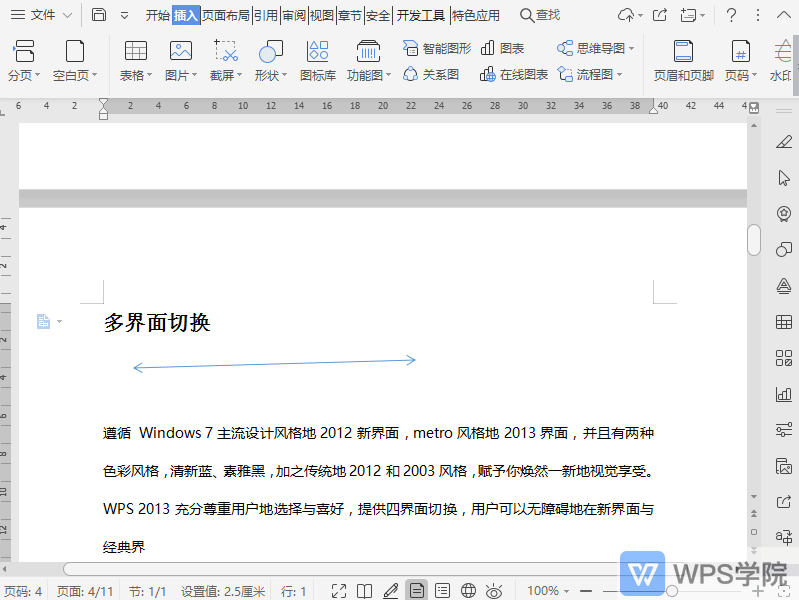Switch to page layout view in status bar
This screenshot has height=600, width=799.
416,591
